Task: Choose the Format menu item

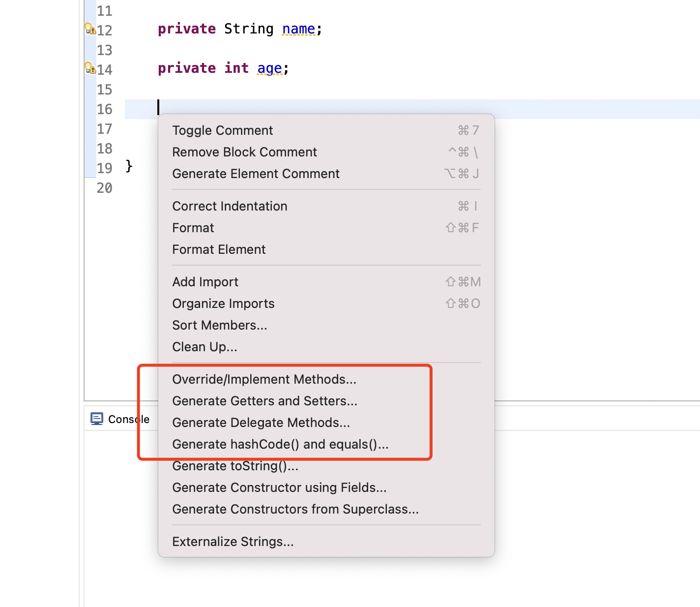Action: click(x=193, y=228)
